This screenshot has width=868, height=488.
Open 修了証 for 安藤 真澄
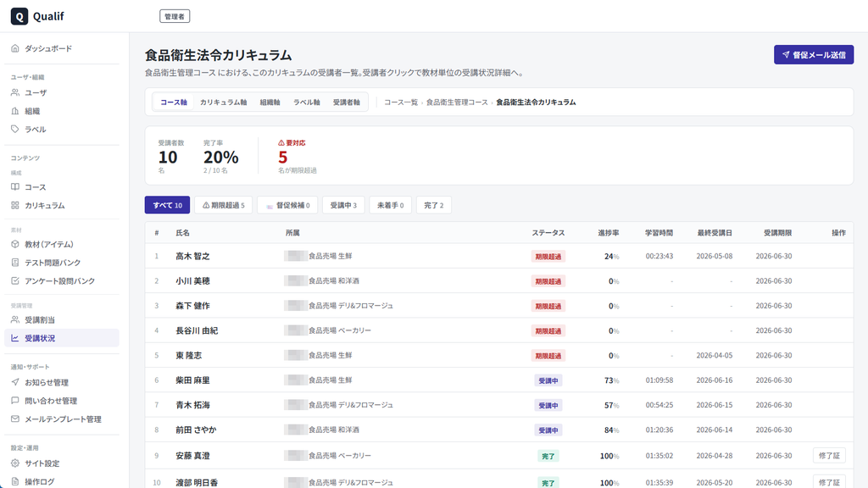(829, 456)
